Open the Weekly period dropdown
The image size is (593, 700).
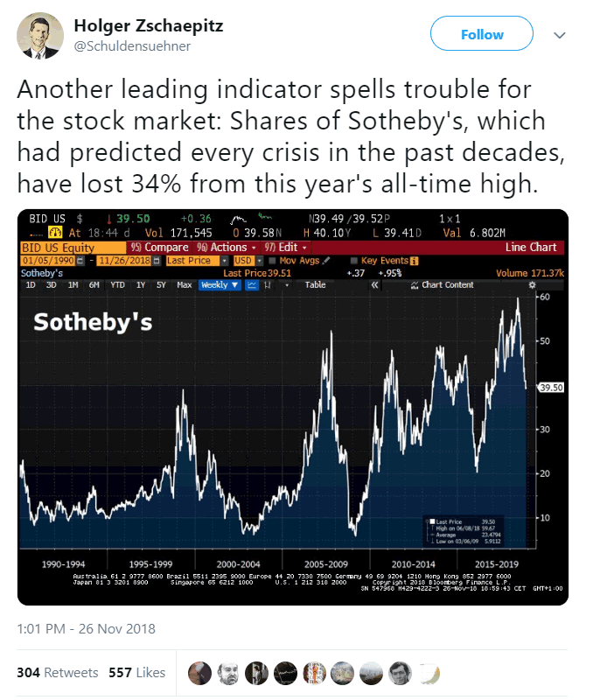coord(220,284)
